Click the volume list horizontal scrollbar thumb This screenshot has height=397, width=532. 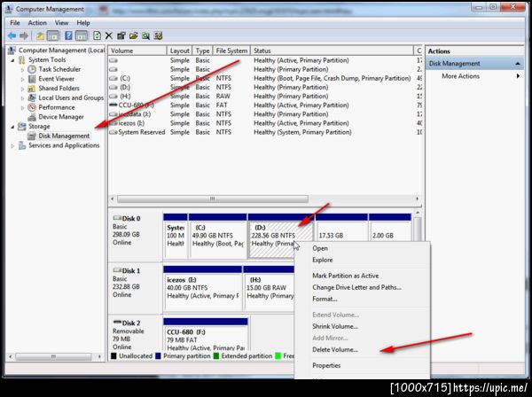pyautogui.click(x=213, y=198)
